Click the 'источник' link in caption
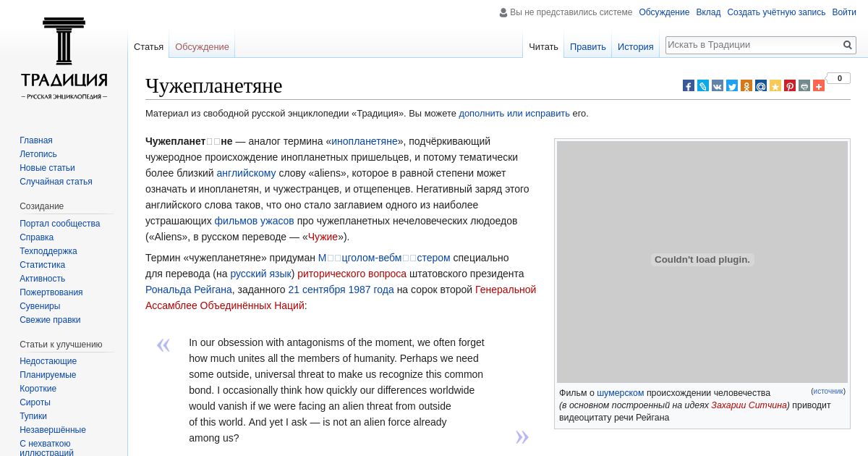 [x=828, y=391]
